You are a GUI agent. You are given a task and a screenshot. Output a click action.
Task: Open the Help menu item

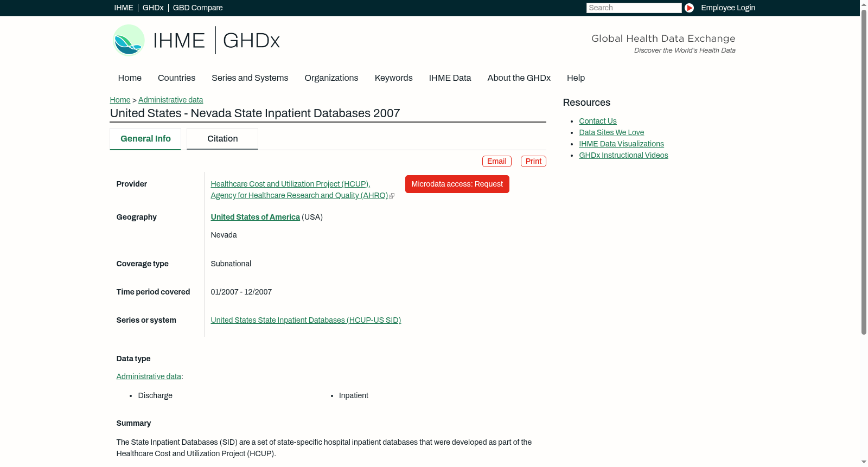point(576,78)
